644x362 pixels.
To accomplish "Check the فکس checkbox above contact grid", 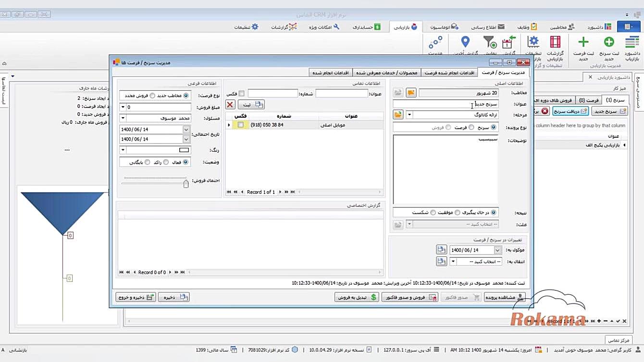I will pos(242,94).
